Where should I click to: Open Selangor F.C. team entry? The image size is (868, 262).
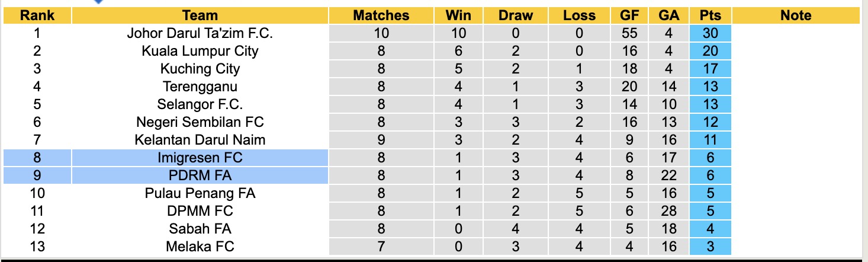click(x=200, y=104)
